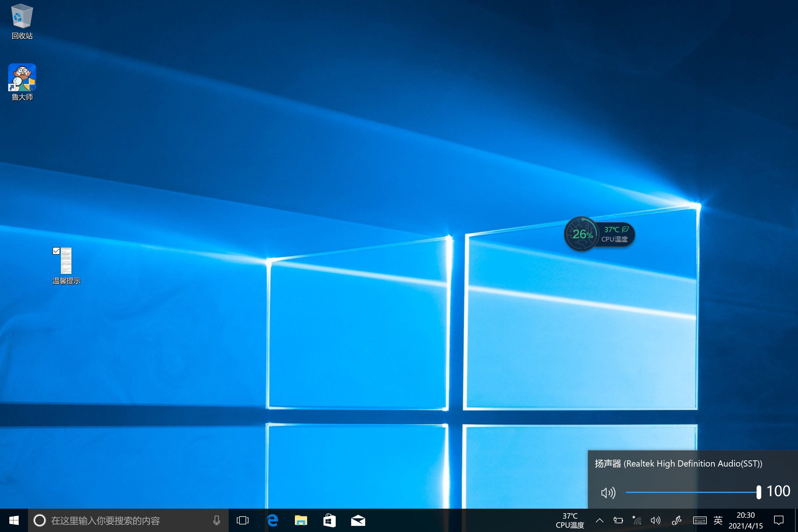Click the microphone icon in search box
This screenshot has width=798, height=532.
(216, 520)
